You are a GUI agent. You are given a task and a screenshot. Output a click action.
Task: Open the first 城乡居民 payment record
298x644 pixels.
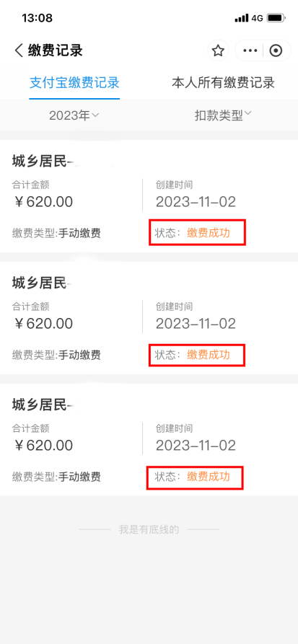click(149, 196)
